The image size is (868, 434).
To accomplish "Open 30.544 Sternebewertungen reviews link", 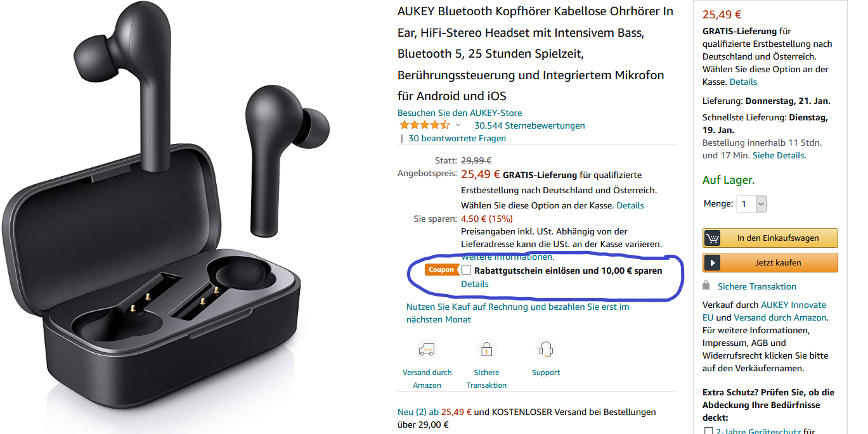I will point(529,125).
